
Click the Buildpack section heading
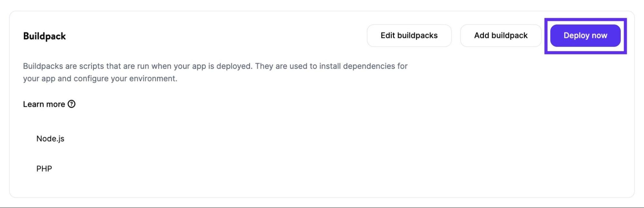point(44,36)
